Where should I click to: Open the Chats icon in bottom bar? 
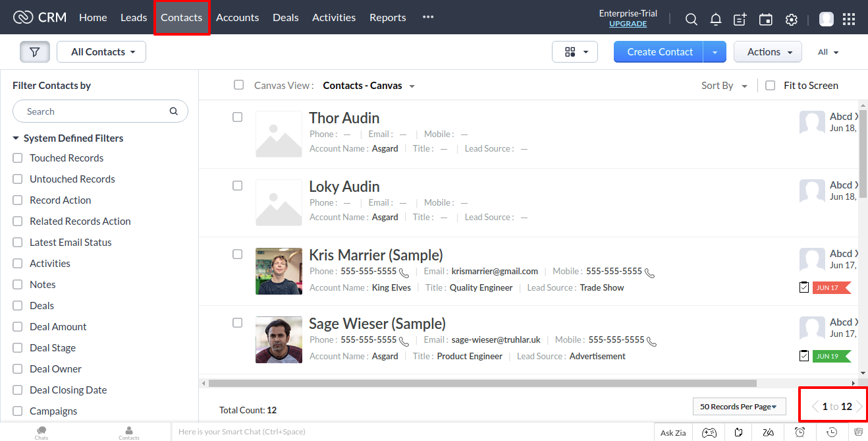41,432
